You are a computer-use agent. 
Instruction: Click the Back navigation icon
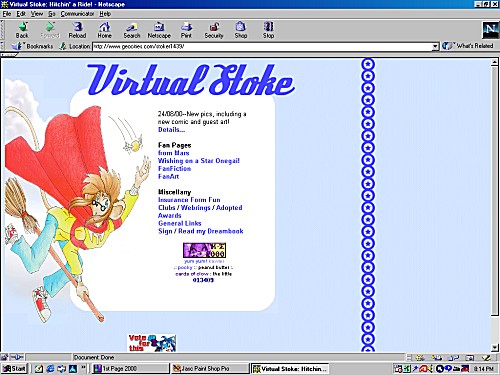[x=22, y=27]
